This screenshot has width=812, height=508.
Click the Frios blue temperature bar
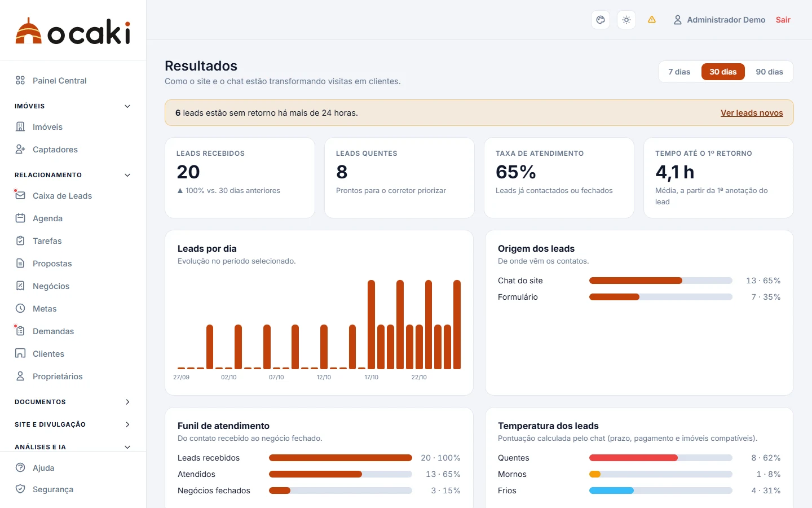pyautogui.click(x=661, y=491)
